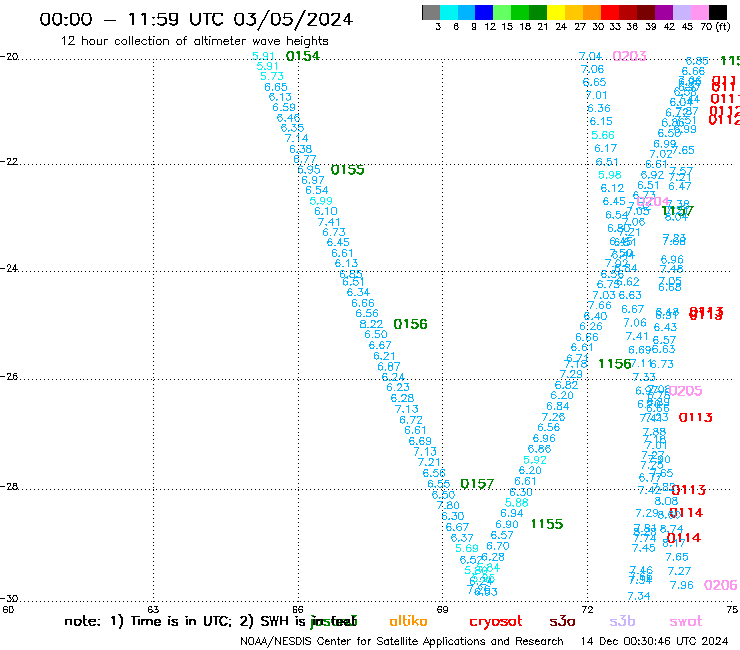Click the cryosat legend label
The height and width of the screenshot is (650, 740).
pyautogui.click(x=496, y=622)
